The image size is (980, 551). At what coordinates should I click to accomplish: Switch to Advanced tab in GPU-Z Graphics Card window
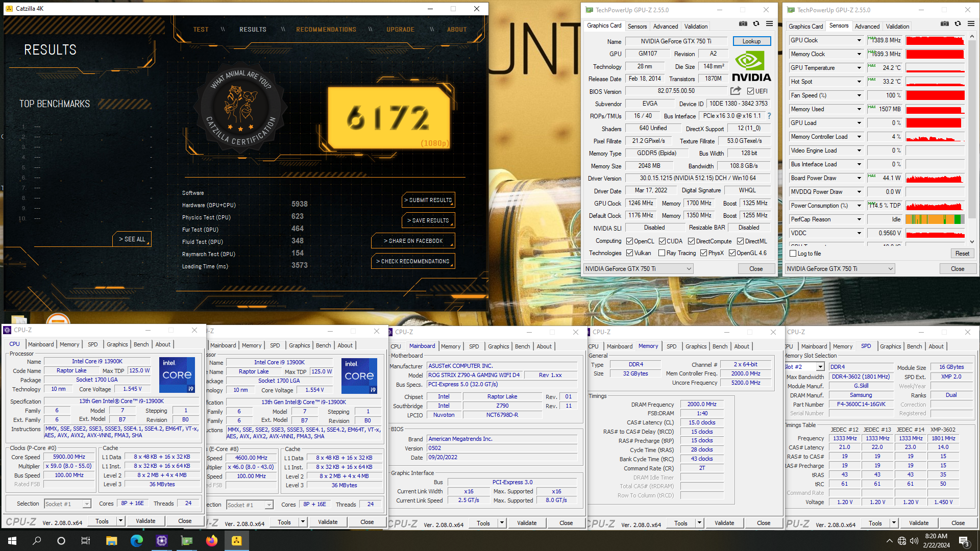click(x=666, y=27)
